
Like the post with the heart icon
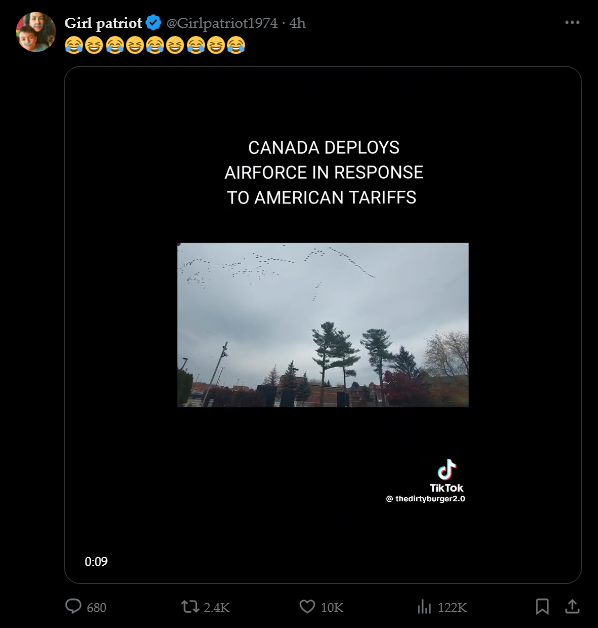coord(307,606)
